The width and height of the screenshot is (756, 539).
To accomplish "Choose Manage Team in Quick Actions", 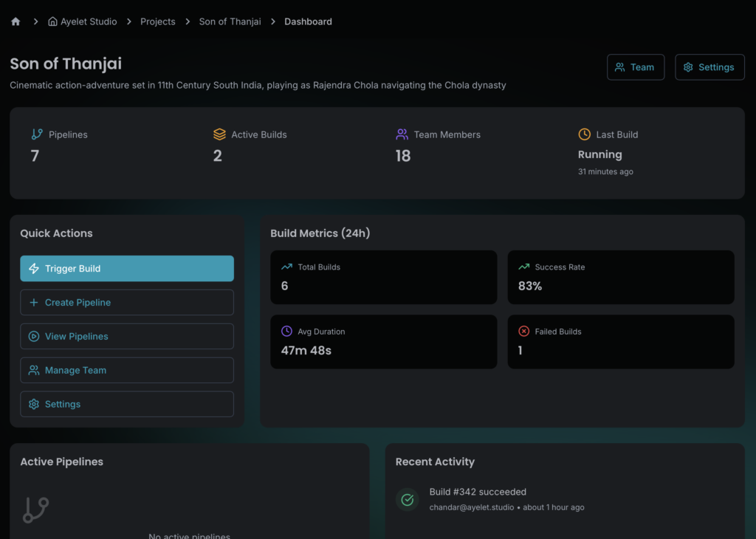I will tap(127, 371).
